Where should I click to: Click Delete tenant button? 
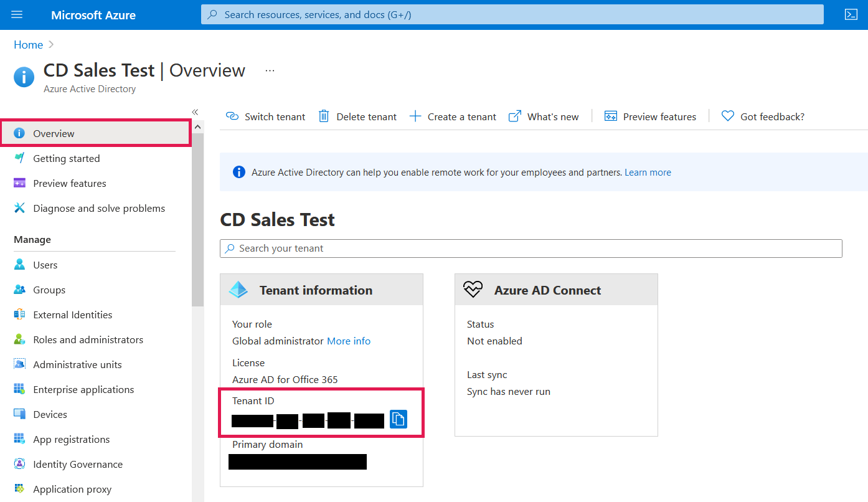coord(357,116)
